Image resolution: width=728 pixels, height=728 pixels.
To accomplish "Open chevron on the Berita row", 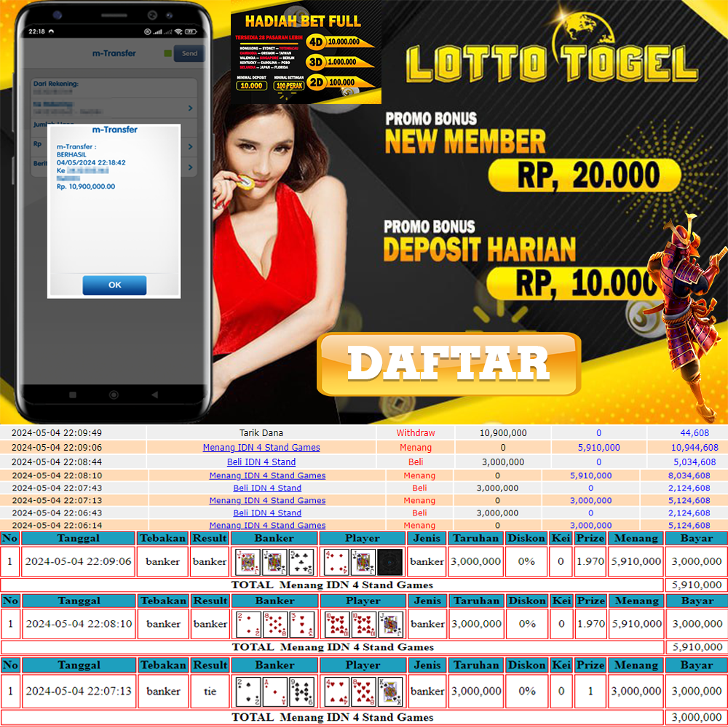I will [190, 167].
